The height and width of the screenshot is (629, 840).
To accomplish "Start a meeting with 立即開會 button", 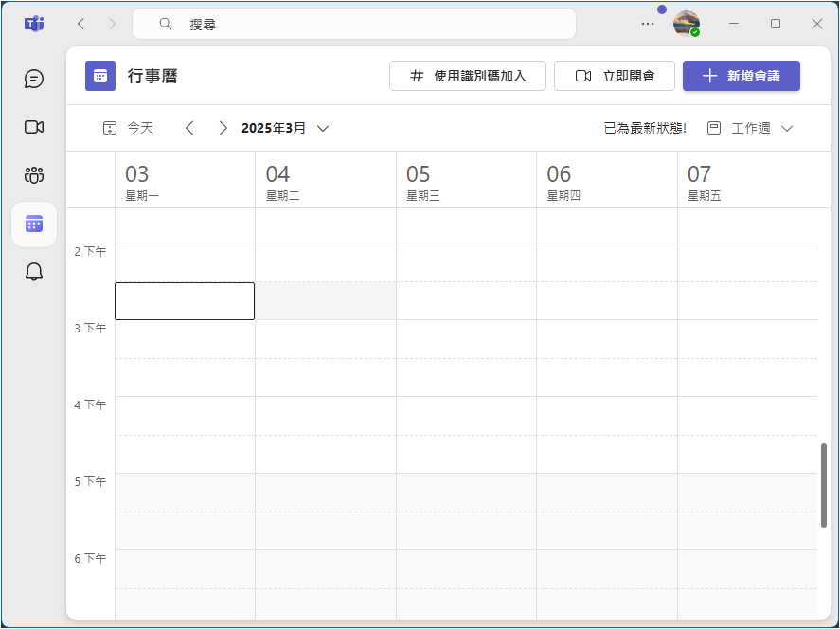I will coord(615,76).
